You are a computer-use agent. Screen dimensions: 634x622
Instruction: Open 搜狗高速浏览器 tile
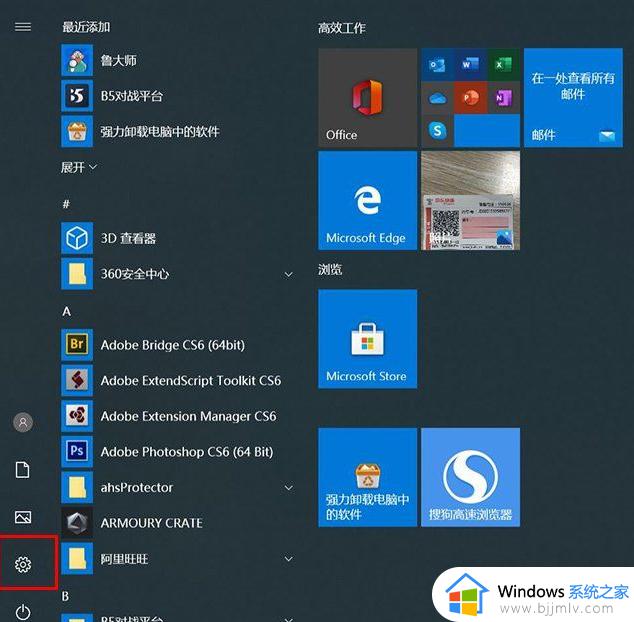471,477
